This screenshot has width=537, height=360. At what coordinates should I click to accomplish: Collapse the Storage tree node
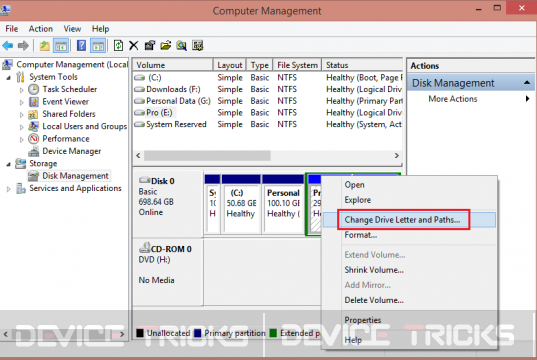point(9,164)
